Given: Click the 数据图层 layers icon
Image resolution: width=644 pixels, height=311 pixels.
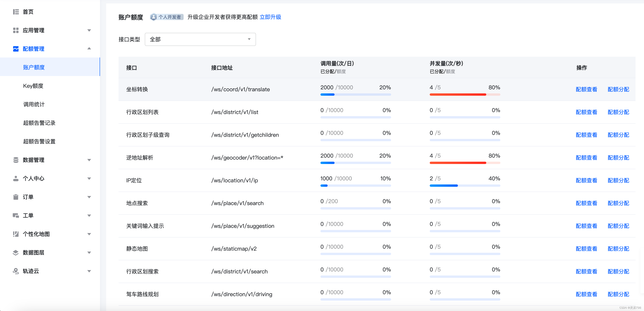Looking at the screenshot, I should click(16, 253).
